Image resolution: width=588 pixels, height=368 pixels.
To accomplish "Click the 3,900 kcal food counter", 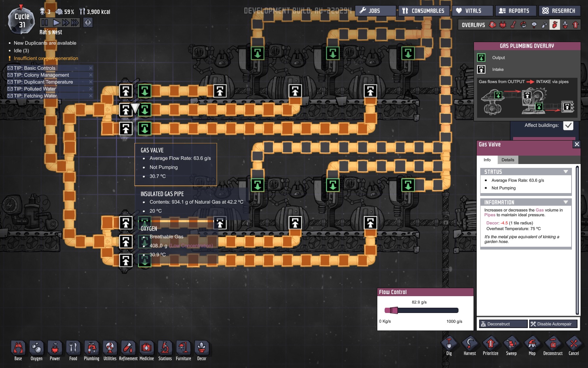I will point(94,12).
